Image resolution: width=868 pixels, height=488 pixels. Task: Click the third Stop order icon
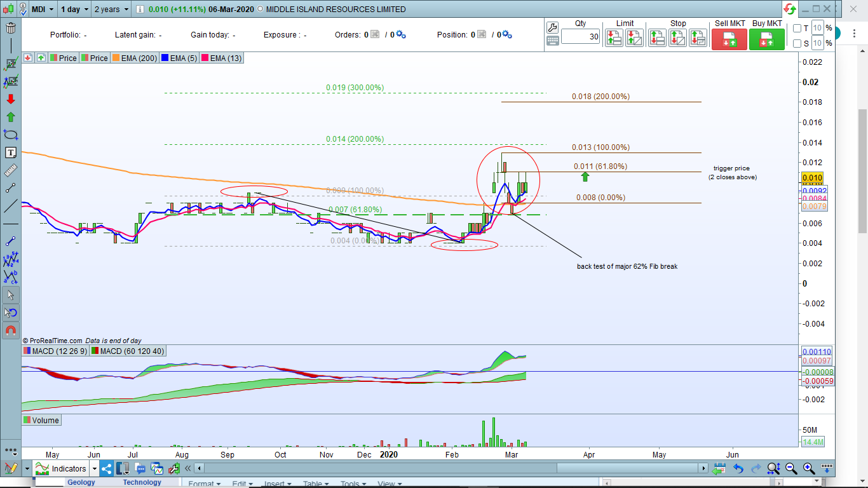[698, 38]
